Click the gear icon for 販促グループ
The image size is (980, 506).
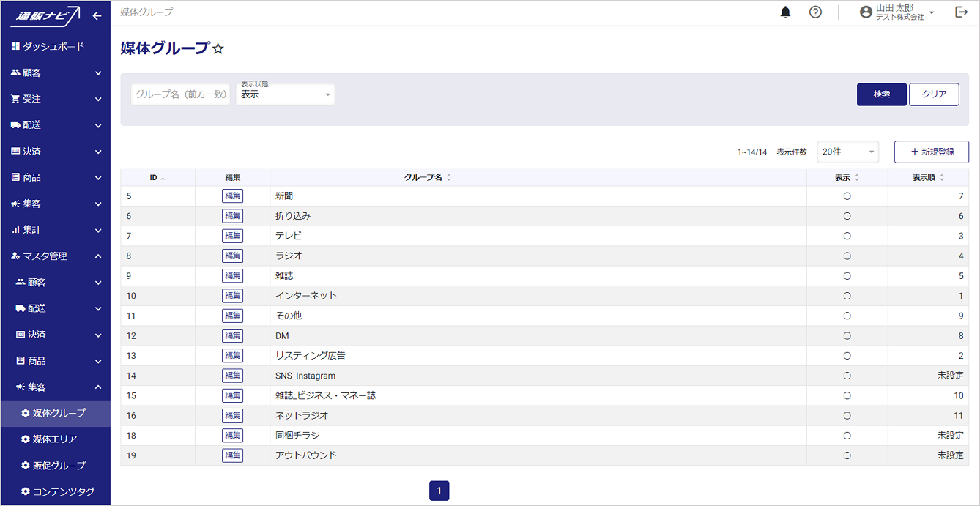tap(26, 466)
